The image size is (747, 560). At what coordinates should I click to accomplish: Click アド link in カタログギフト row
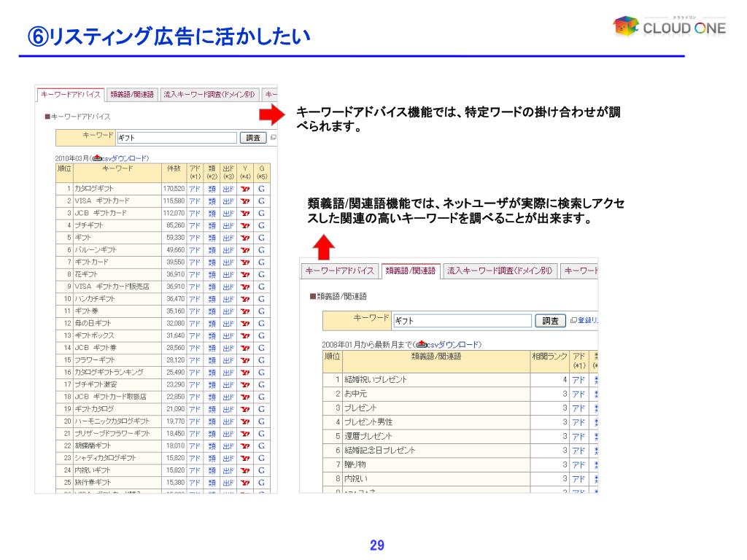(x=194, y=189)
